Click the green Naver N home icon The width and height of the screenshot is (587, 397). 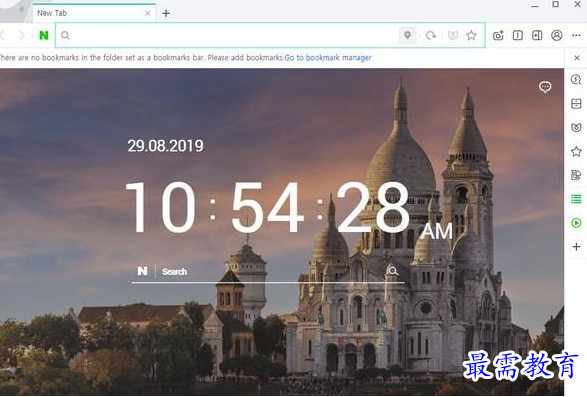(x=44, y=35)
